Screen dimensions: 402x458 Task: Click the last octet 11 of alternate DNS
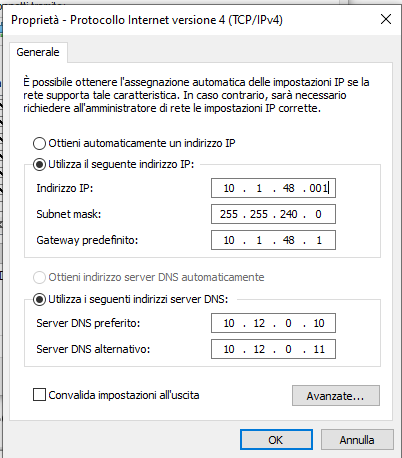[x=319, y=349]
